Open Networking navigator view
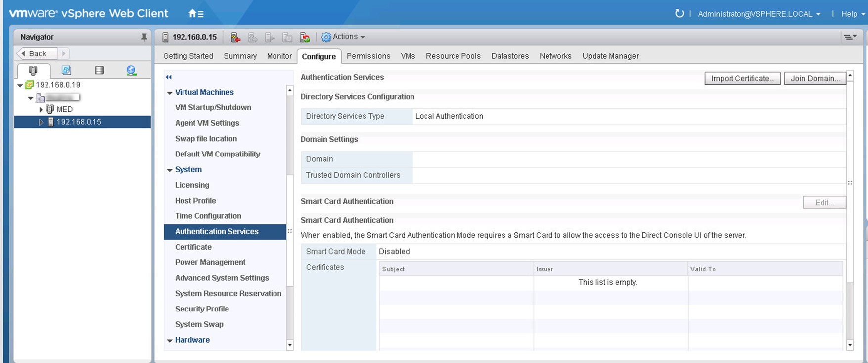 131,70
